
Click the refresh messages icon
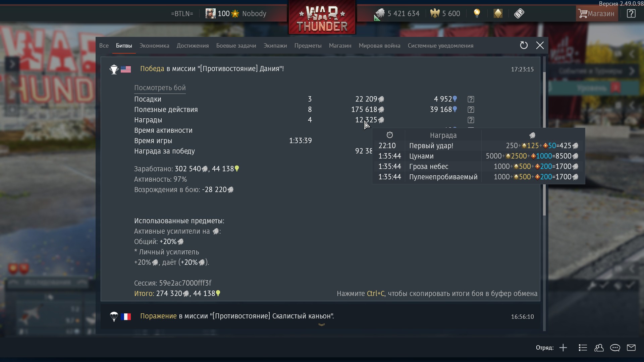(x=524, y=45)
